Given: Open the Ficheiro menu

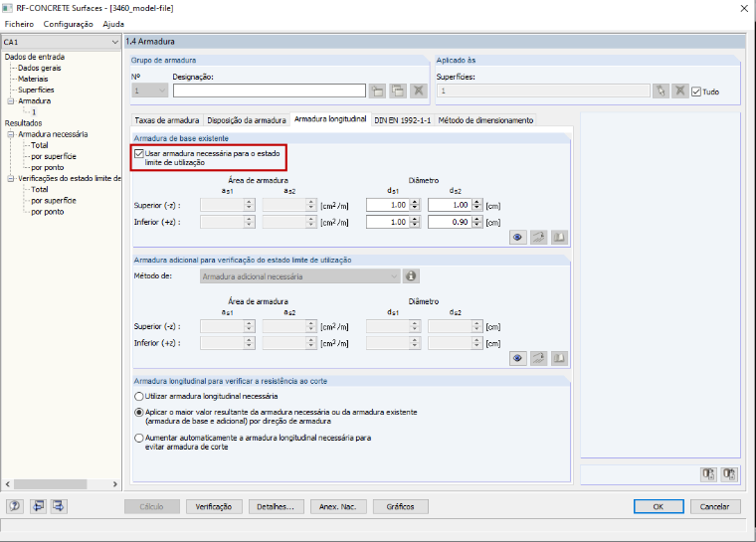Looking at the screenshot, I should pos(19,24).
